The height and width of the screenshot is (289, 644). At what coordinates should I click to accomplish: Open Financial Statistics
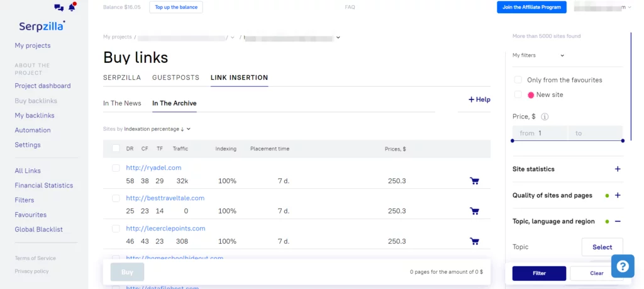point(44,185)
